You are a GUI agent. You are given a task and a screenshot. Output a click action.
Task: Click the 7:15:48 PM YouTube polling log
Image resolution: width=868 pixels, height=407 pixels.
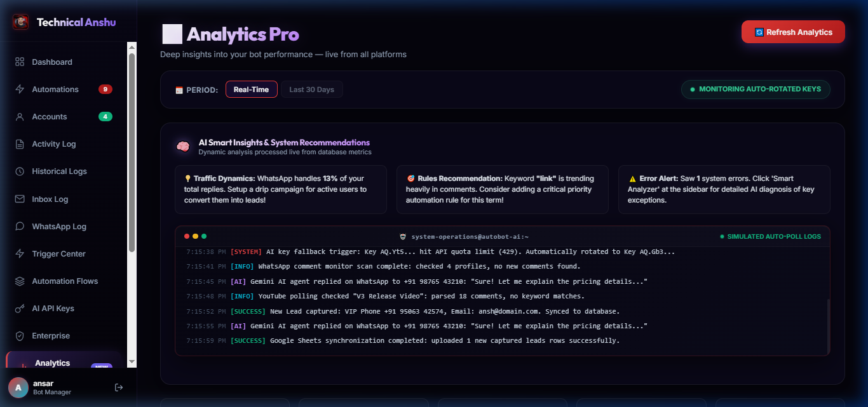coord(385,297)
